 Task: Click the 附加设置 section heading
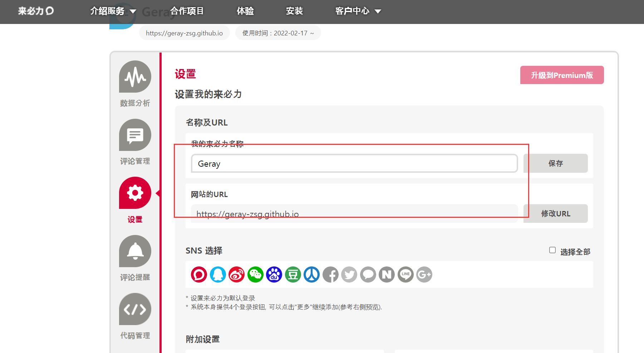click(x=203, y=339)
